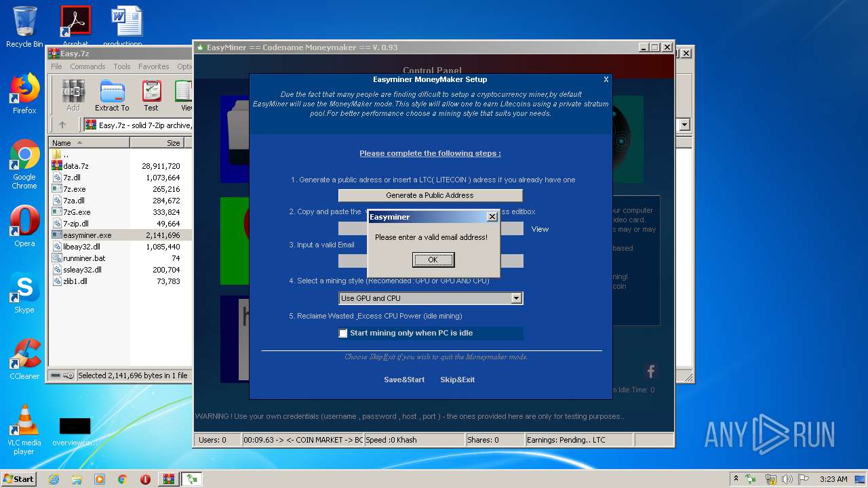Open Internet Explorer from taskbar
The image size is (868, 488).
coord(54,479)
